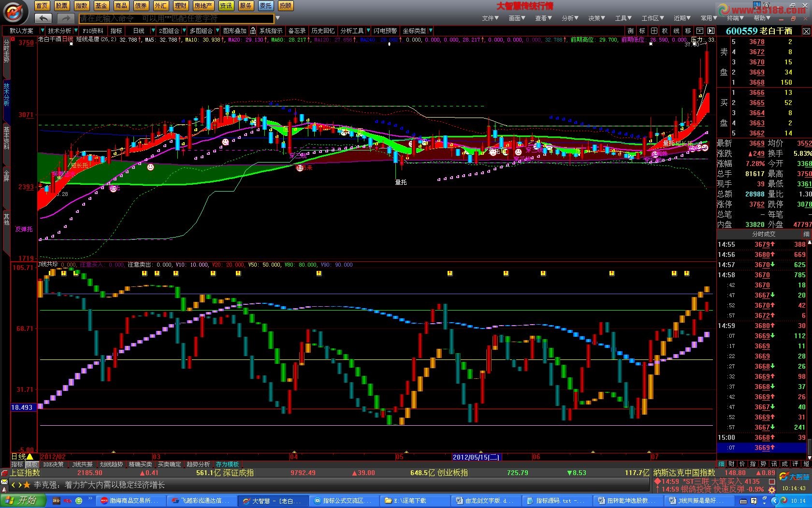812x508 pixels.
Task: Click the command input field
Action: tap(176, 18)
